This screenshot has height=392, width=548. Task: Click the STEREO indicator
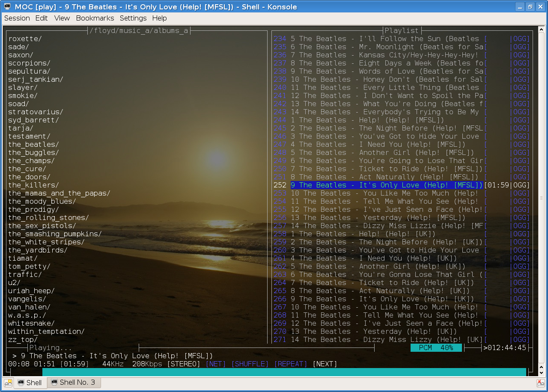click(x=184, y=364)
